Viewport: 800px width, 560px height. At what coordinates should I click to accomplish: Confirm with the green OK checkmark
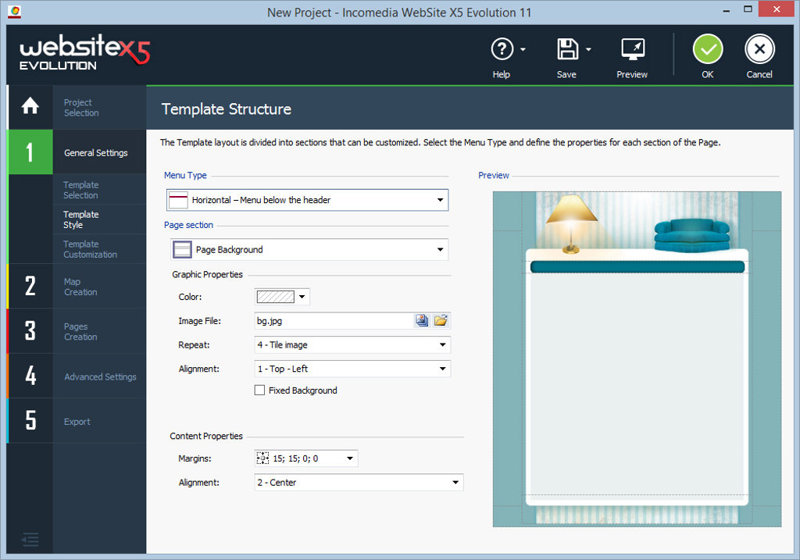click(x=708, y=49)
